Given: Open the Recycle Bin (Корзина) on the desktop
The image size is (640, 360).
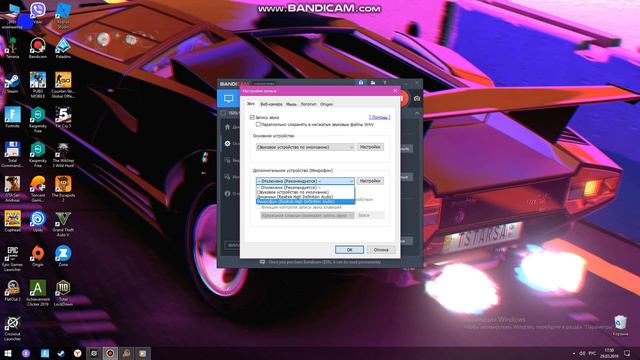Looking at the screenshot, I should 620,325.
